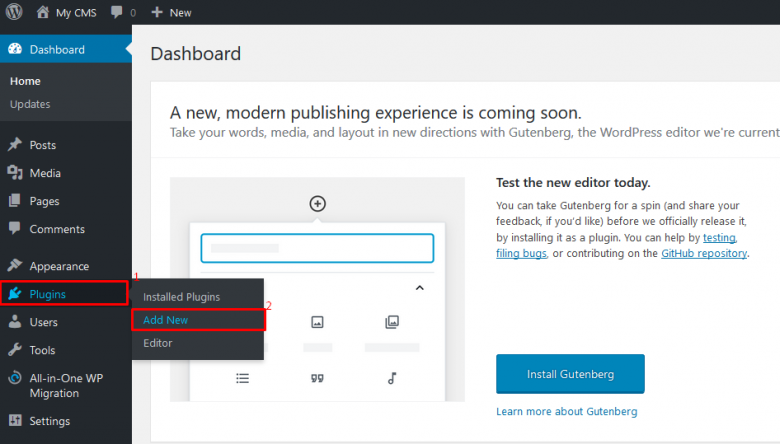Open the Plugins menu label
This screenshot has width=780, height=444.
coord(47,294)
